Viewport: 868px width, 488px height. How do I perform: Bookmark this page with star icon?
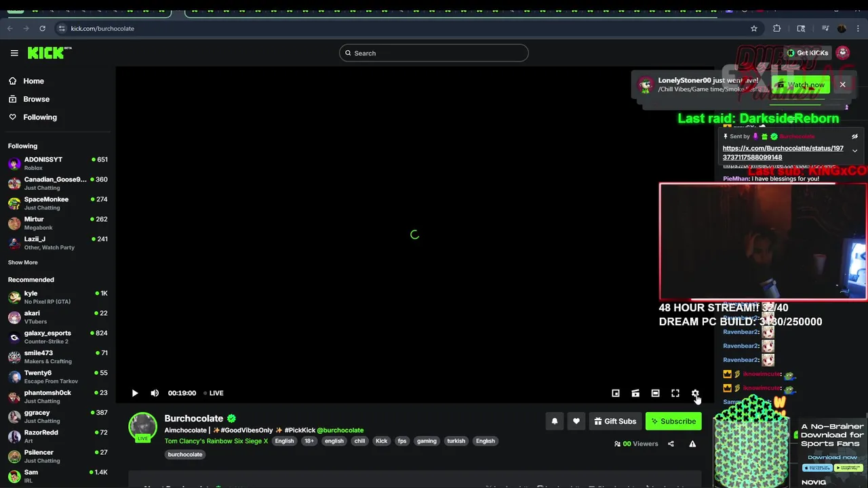753,28
